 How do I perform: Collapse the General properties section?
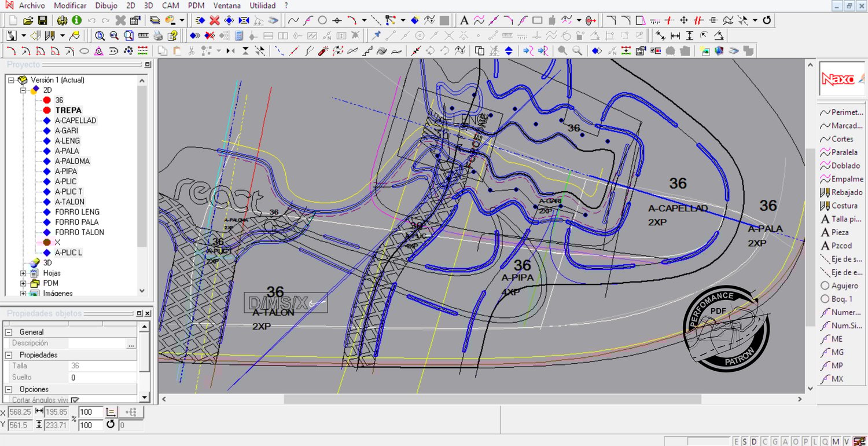(x=9, y=332)
